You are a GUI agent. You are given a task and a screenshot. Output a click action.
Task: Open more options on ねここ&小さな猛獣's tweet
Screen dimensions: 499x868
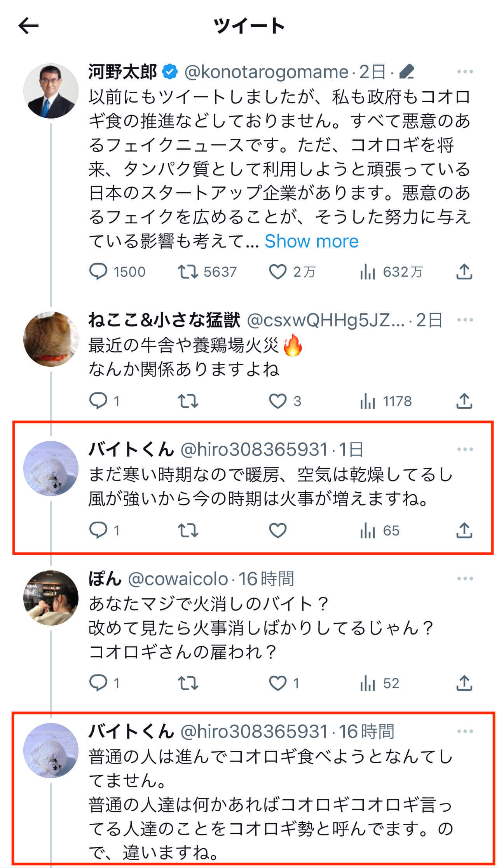tap(465, 320)
